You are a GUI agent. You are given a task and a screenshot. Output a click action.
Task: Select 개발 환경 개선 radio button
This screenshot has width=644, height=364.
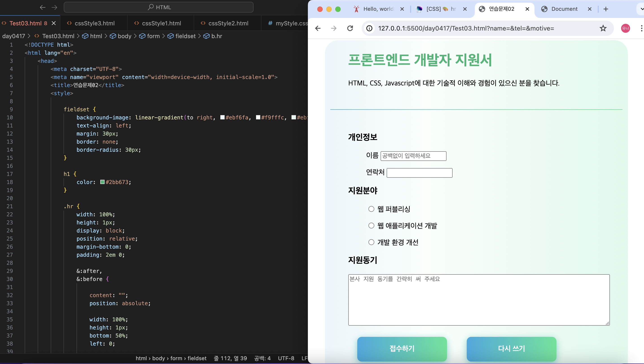tap(371, 242)
